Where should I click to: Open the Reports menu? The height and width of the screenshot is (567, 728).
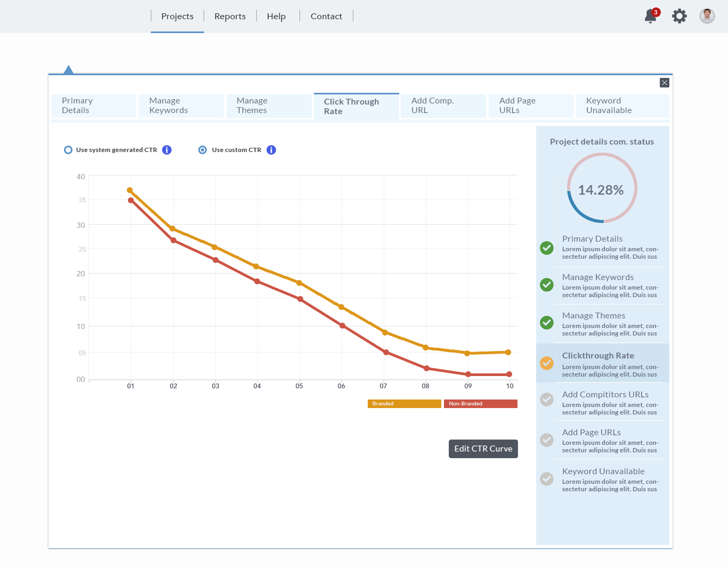click(x=230, y=17)
